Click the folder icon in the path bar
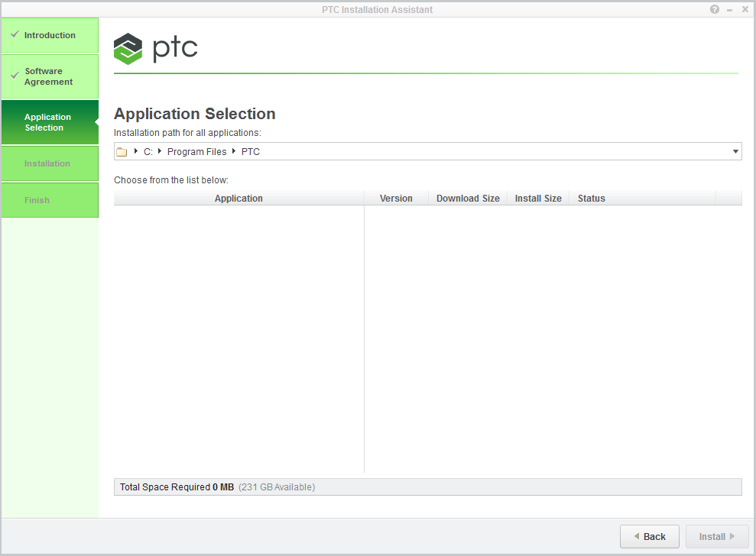The width and height of the screenshot is (756, 556). click(122, 151)
